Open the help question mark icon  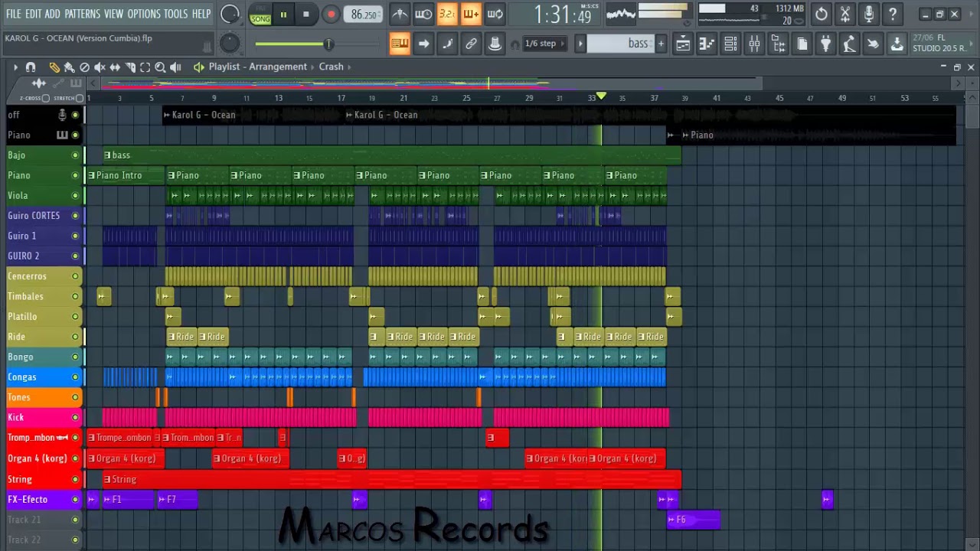click(x=892, y=14)
